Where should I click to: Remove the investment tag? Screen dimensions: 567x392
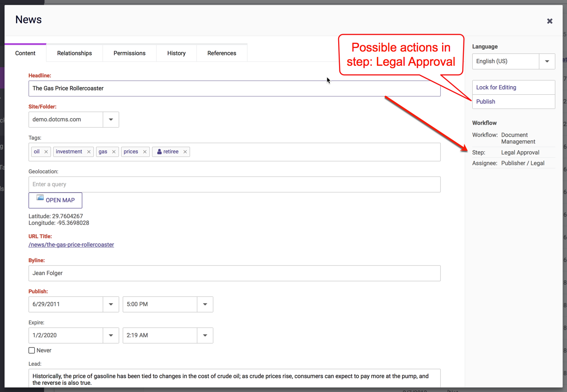pyautogui.click(x=89, y=152)
